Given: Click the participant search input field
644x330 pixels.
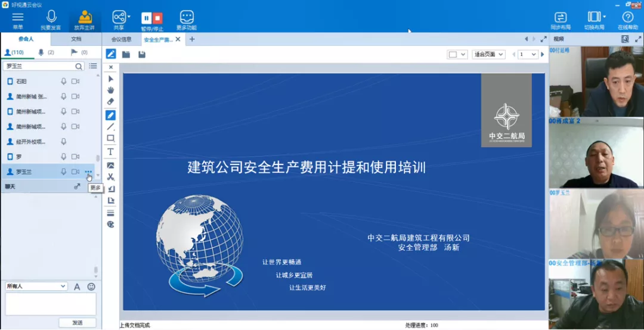Looking at the screenshot, I should click(x=39, y=66).
